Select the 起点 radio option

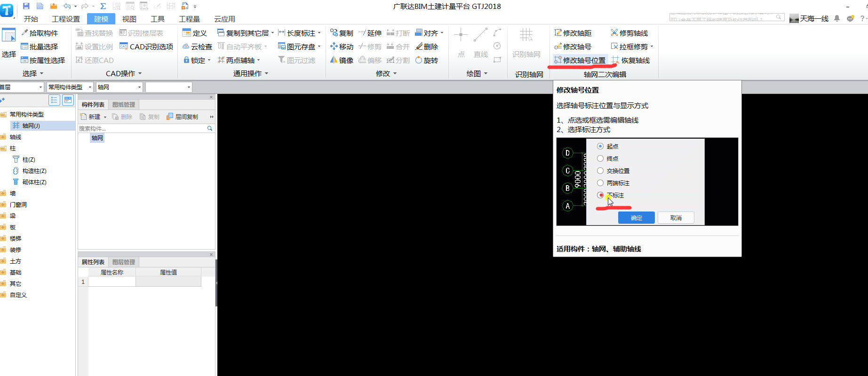point(600,146)
